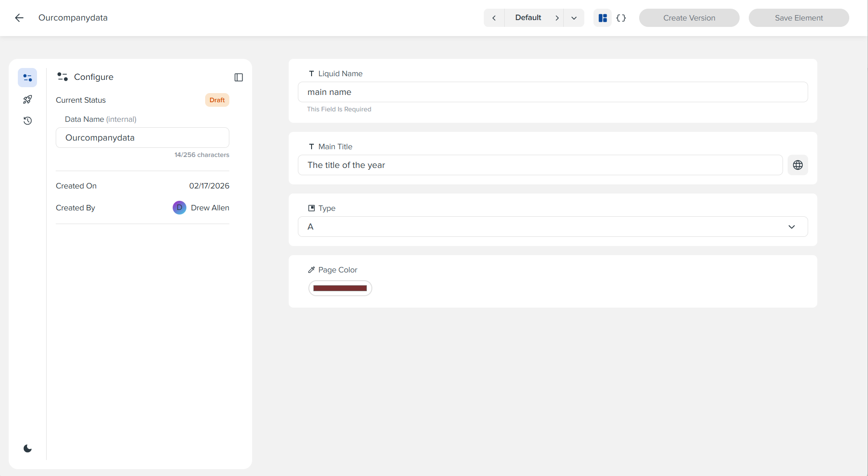Viewport: 868px width, 476px height.
Task: Go to the next version with the right chevron
Action: pos(557,18)
